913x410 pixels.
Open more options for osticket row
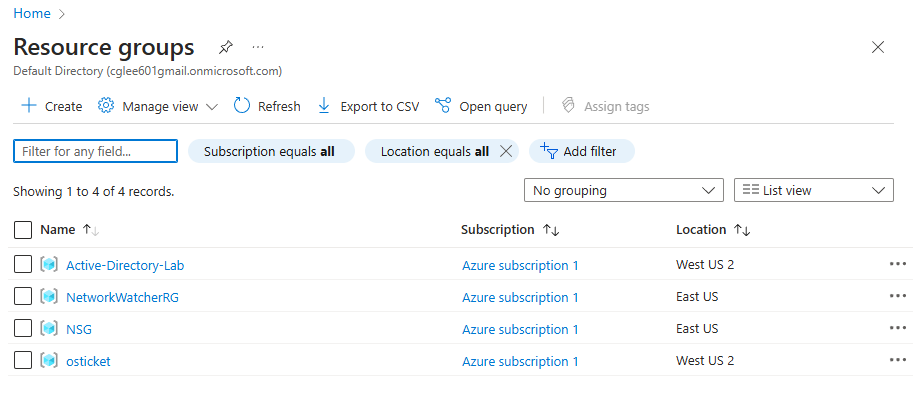tap(897, 361)
